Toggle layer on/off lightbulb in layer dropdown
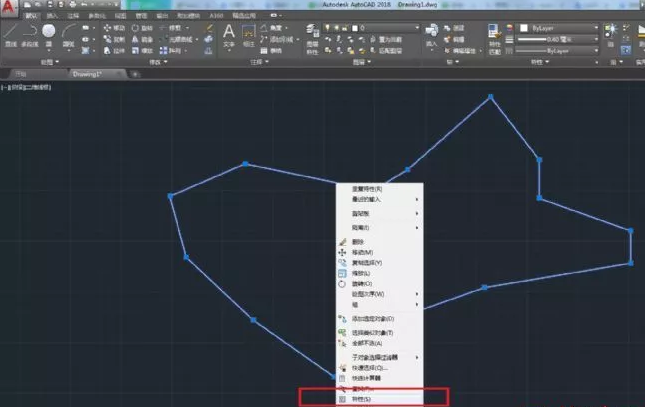The height and width of the screenshot is (407, 645). tap(327, 28)
